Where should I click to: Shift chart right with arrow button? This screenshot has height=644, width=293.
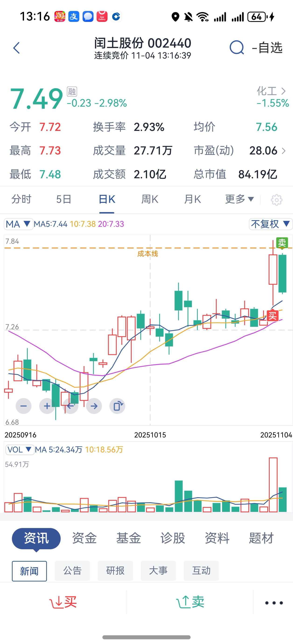(x=94, y=406)
